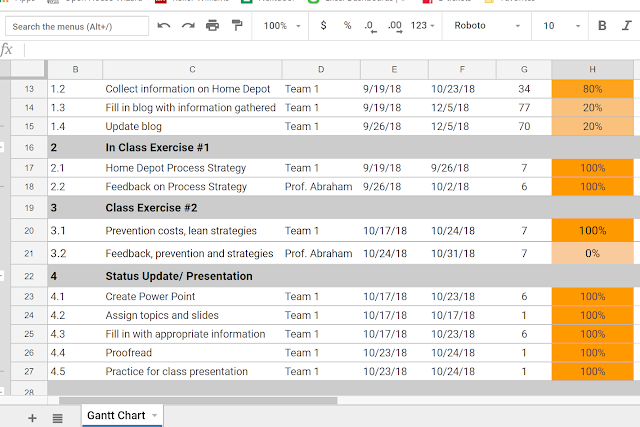Click the formula bar input
The image size is (640, 427).
coord(331,50)
